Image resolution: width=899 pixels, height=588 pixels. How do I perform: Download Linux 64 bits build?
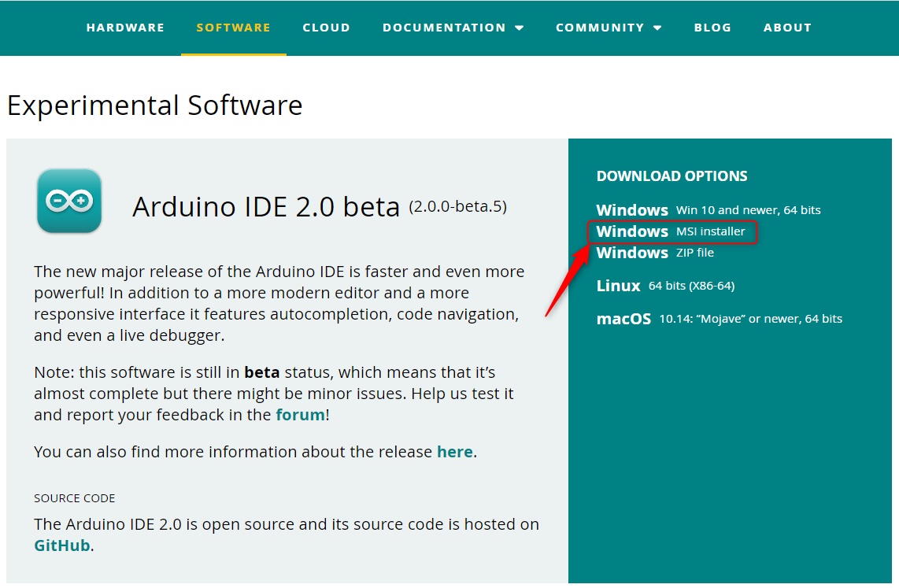click(x=665, y=286)
